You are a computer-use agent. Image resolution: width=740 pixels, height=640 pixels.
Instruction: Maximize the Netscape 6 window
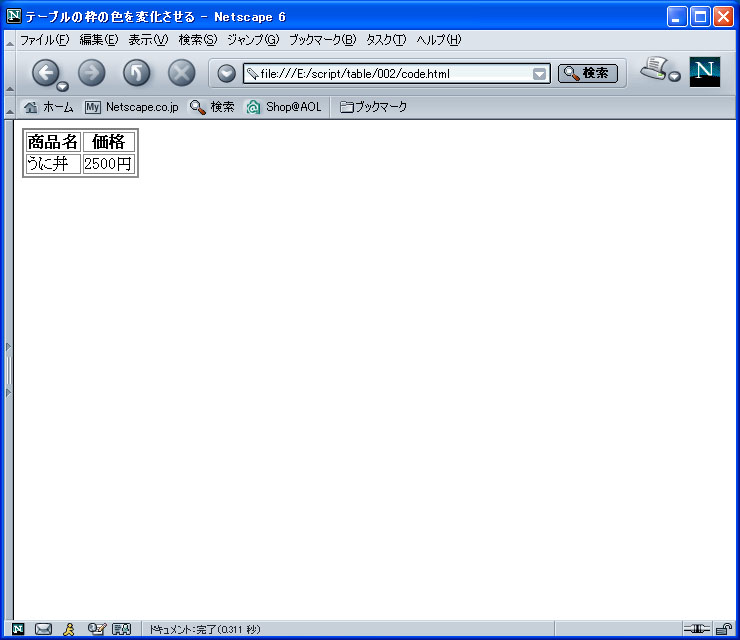point(700,17)
